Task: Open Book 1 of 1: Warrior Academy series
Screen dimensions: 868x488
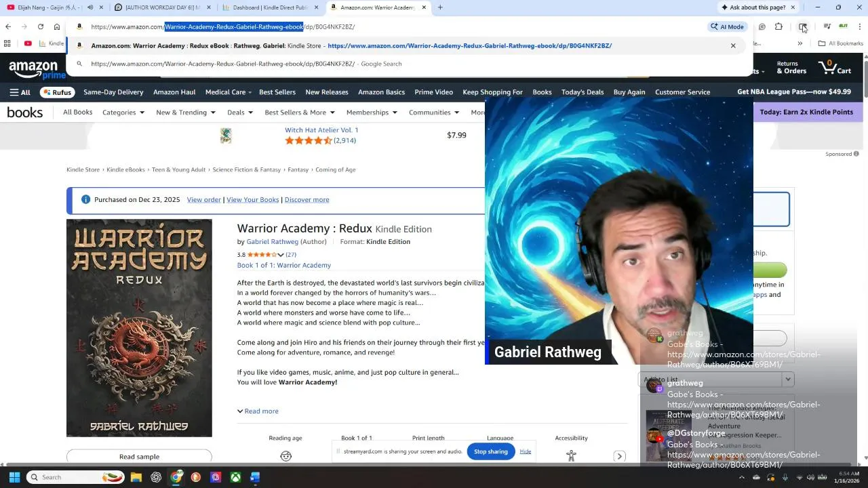Action: point(284,265)
